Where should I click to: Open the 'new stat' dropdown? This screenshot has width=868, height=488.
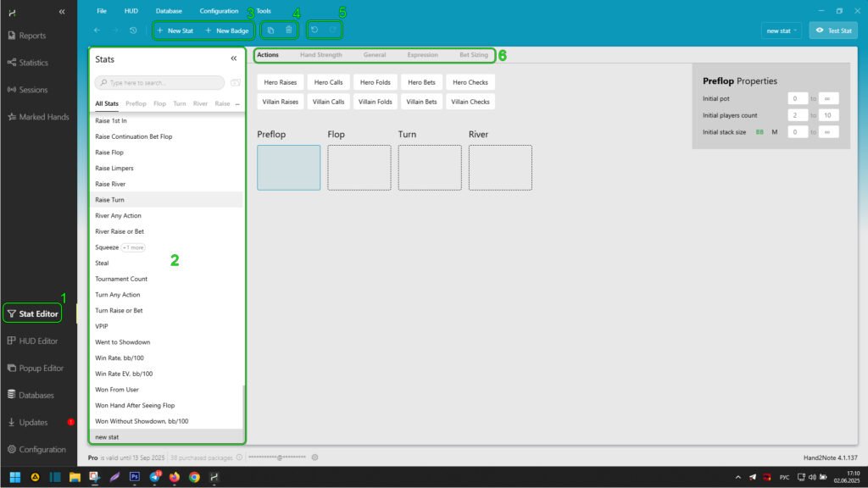(782, 30)
